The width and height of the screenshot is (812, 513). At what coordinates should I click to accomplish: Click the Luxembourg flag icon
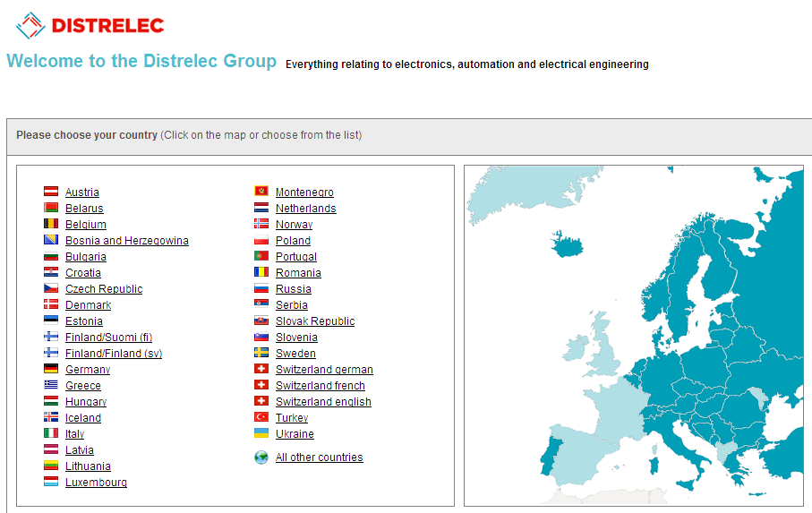click(x=51, y=482)
